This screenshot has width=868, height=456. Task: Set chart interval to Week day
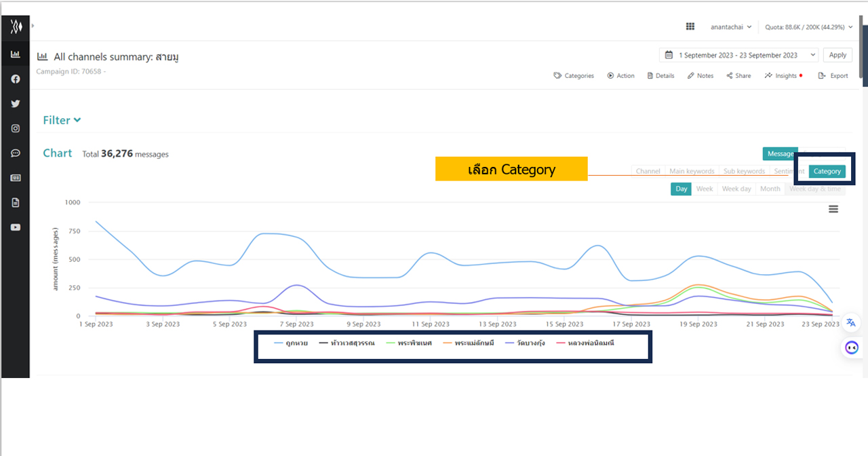[736, 189]
